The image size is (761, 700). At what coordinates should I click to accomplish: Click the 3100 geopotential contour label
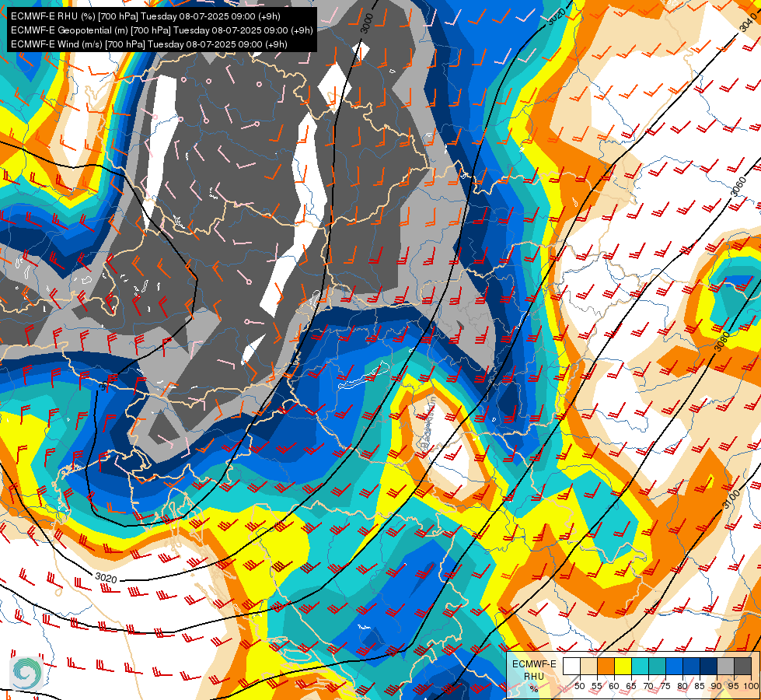(x=731, y=499)
